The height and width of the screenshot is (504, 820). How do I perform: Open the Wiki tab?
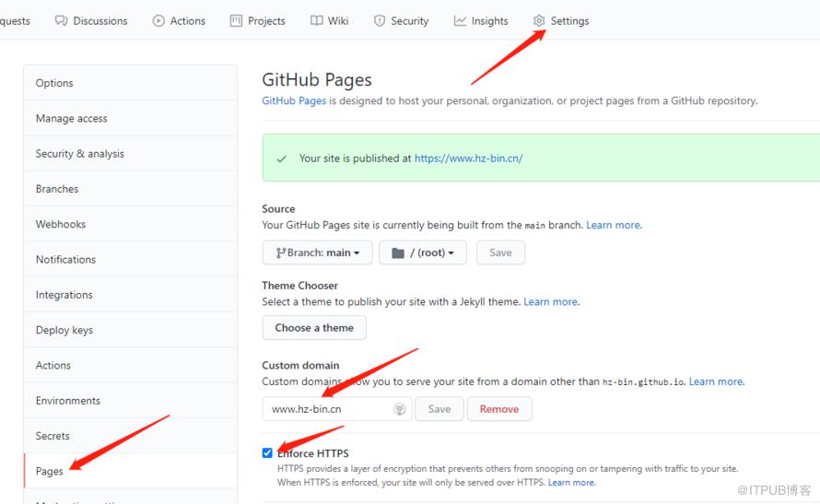click(x=330, y=21)
